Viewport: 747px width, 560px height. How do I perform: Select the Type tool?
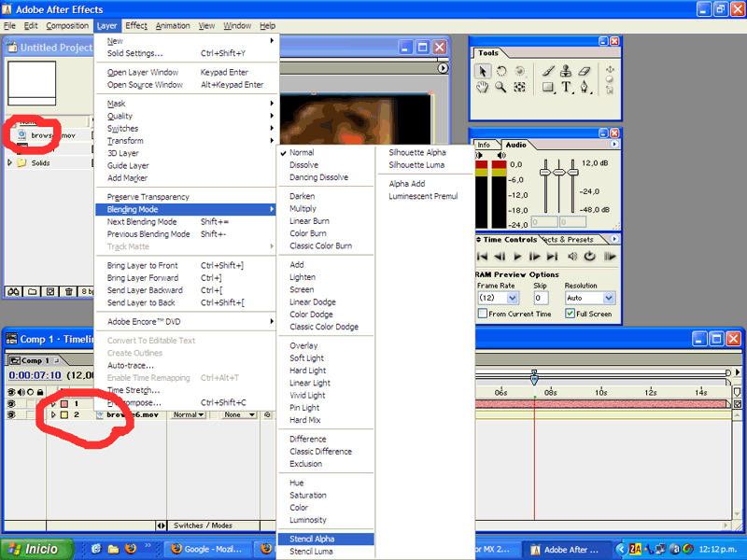tap(566, 87)
